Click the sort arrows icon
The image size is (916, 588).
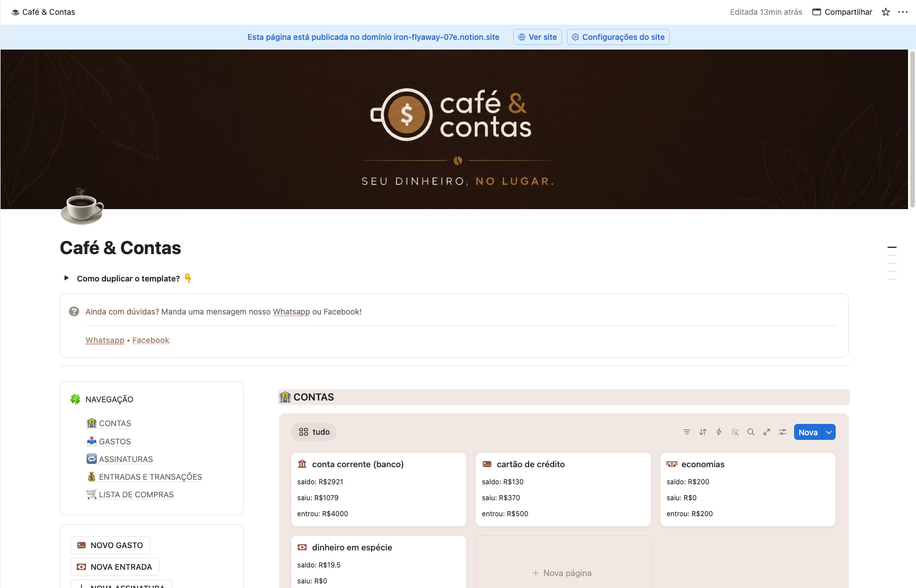click(x=703, y=432)
